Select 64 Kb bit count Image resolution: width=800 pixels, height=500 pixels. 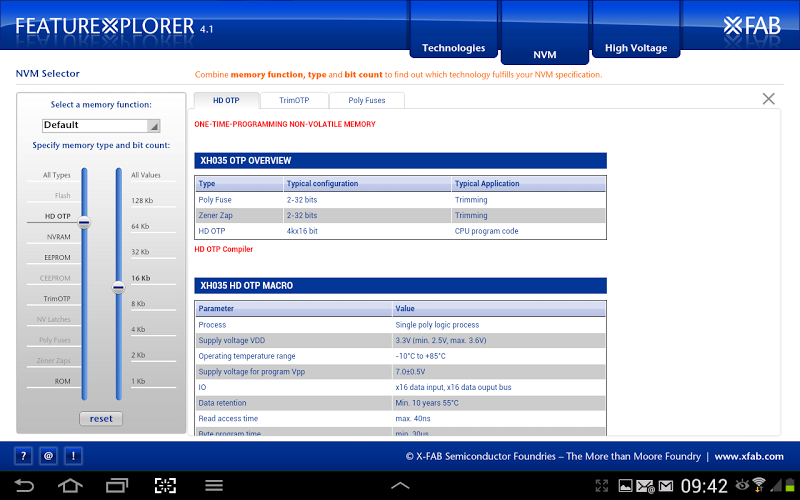click(x=140, y=226)
